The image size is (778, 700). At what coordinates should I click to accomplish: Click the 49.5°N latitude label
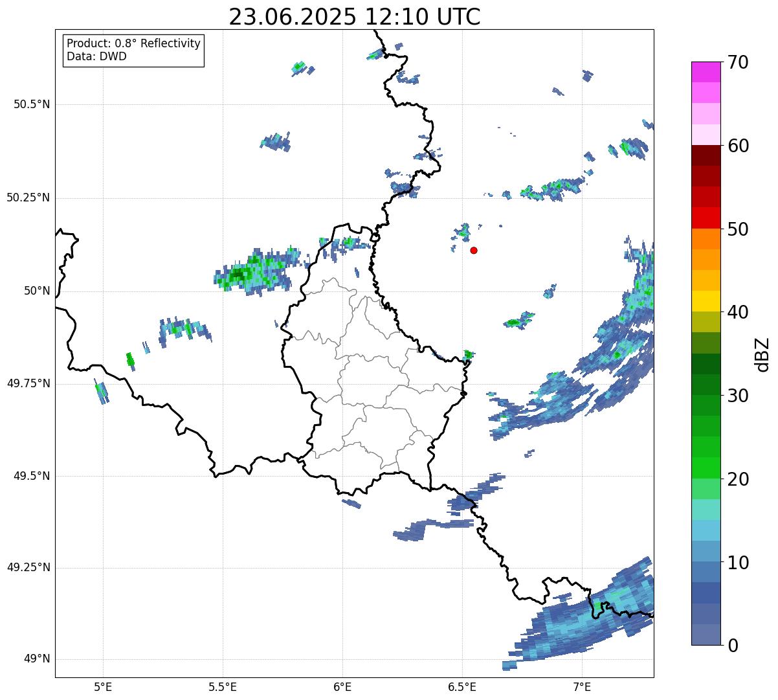click(x=32, y=476)
